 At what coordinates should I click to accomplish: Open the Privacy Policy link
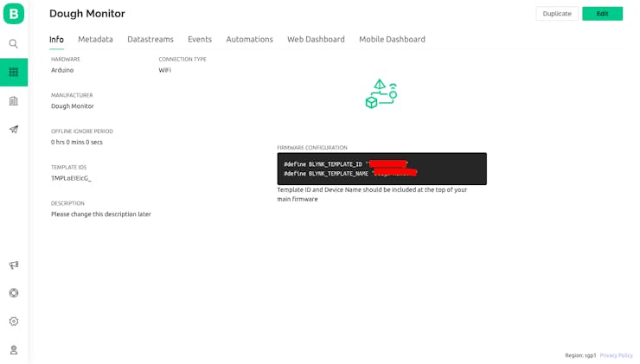tap(616, 355)
